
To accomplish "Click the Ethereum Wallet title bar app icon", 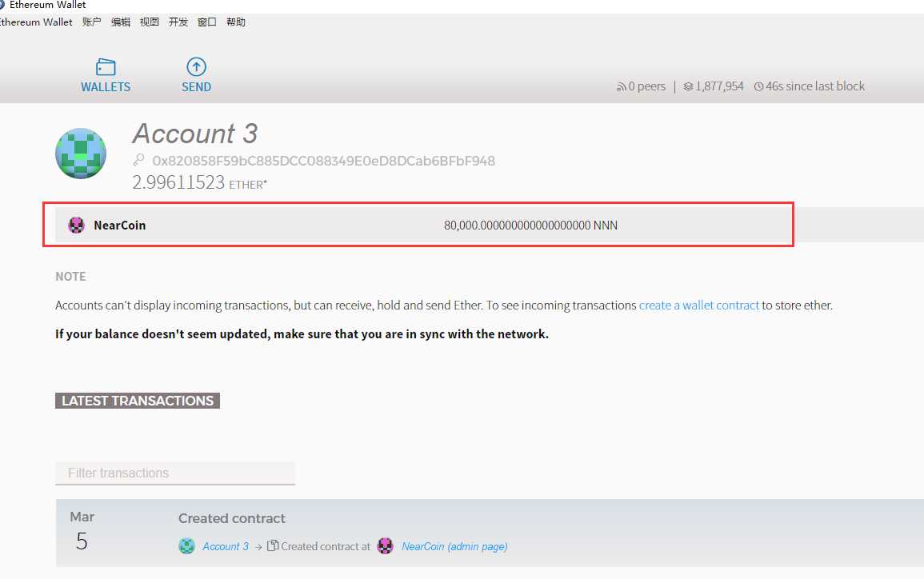I will (x=2, y=5).
